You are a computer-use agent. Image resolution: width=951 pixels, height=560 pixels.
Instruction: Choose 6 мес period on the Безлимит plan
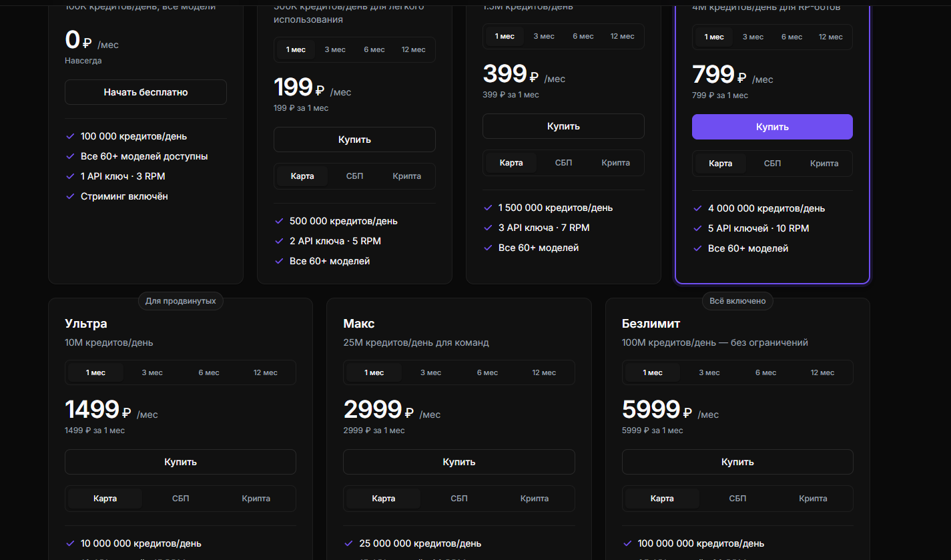click(x=766, y=372)
